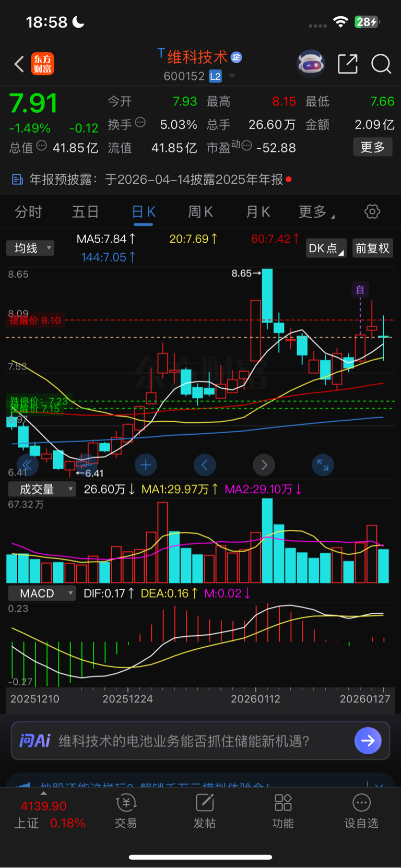Shift chart right with the arrow button
This screenshot has width=401, height=868.
[x=264, y=465]
